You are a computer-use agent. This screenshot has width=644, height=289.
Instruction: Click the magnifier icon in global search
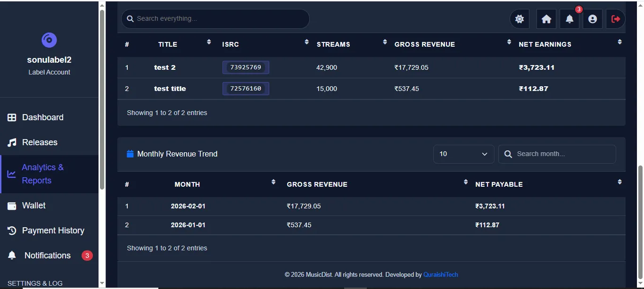click(x=130, y=19)
